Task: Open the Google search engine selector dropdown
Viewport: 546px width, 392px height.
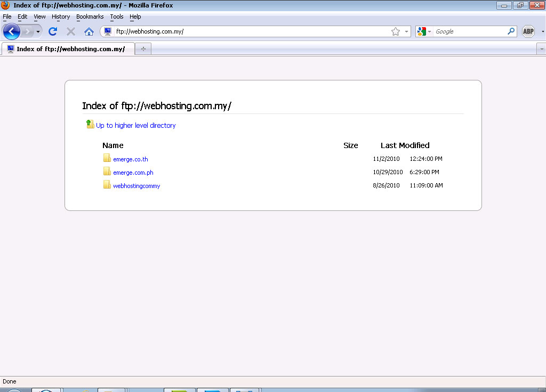Action: tap(424, 32)
